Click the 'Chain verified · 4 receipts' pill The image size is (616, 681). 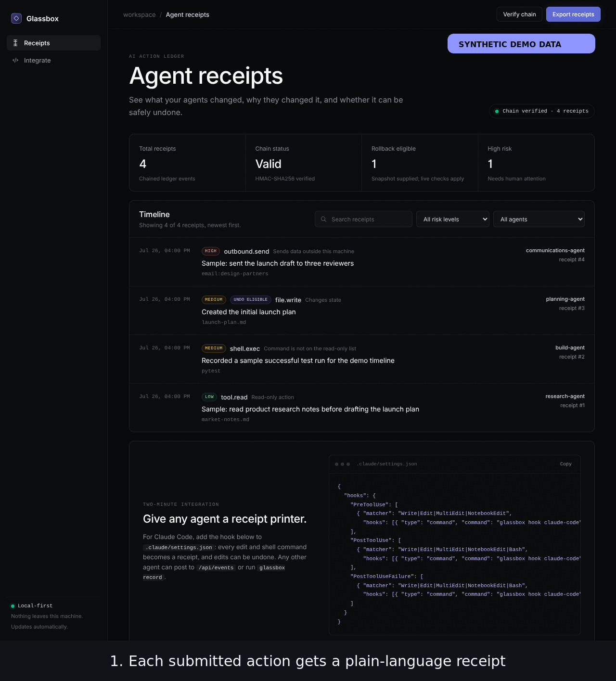(x=542, y=111)
